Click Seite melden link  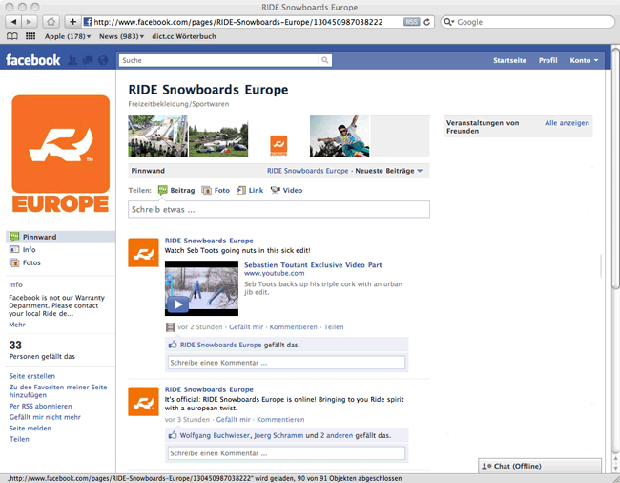30,428
